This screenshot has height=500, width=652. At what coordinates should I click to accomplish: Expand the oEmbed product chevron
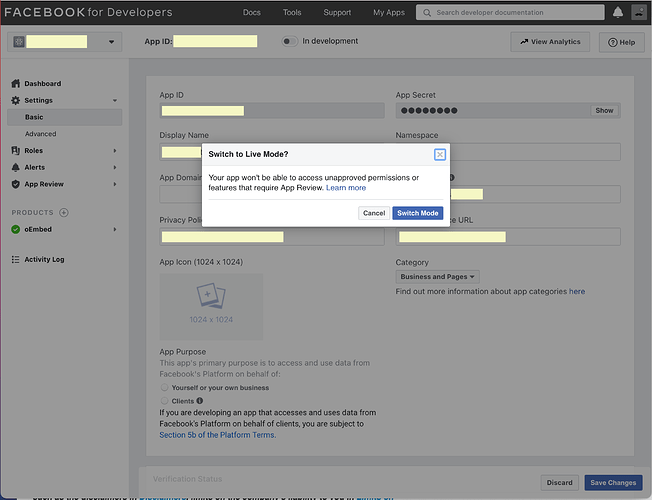pos(115,229)
